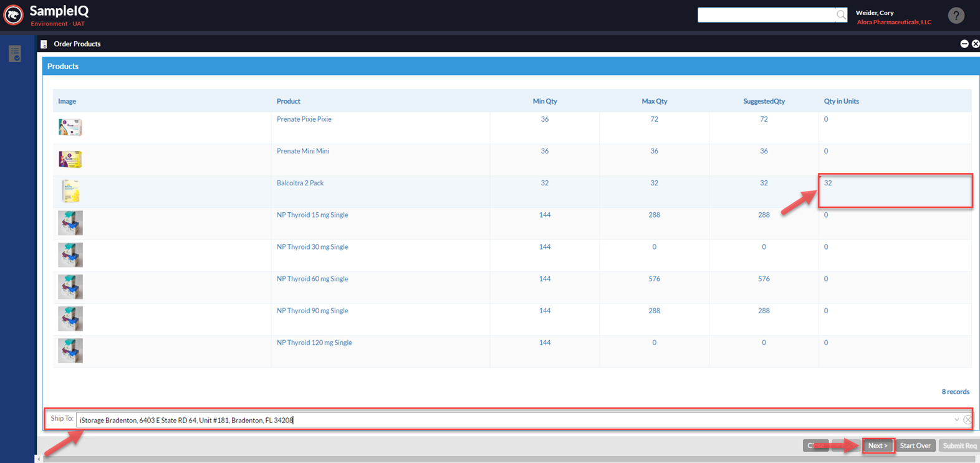The width and height of the screenshot is (980, 463).
Task: Open the NP Thyroid 90 mg thumbnail
Action: pos(70,318)
